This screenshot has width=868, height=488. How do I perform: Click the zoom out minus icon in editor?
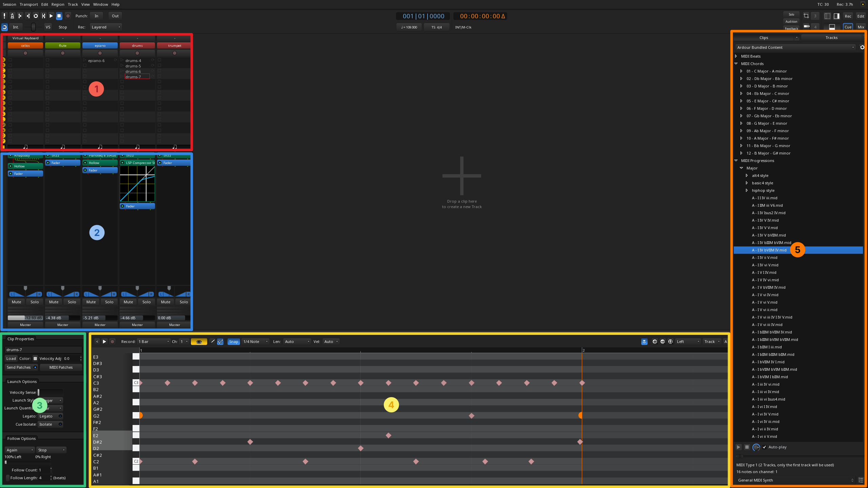click(663, 342)
